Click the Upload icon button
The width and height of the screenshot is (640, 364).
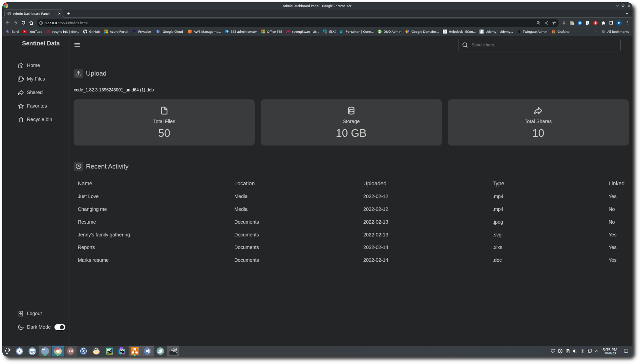(78, 73)
